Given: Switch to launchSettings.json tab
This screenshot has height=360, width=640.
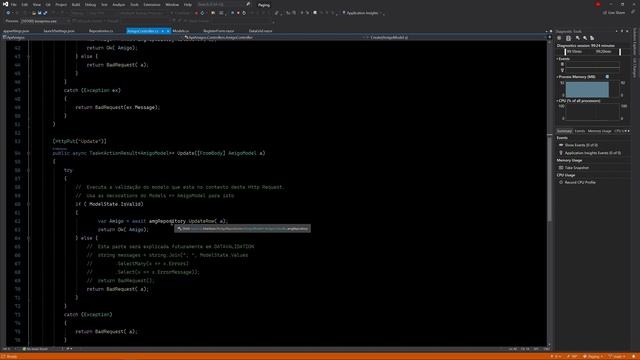Looking at the screenshot, I should tap(59, 31).
